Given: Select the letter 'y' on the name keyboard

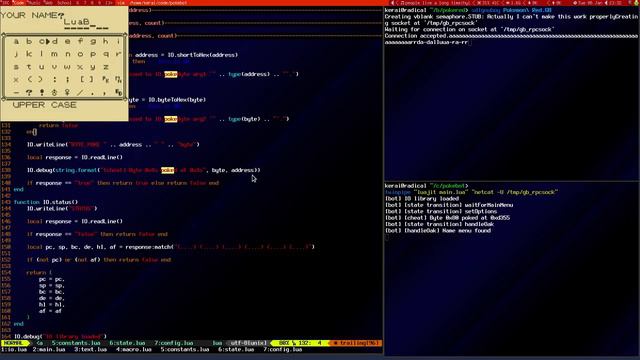Looking at the screenshot, I should [93, 67].
